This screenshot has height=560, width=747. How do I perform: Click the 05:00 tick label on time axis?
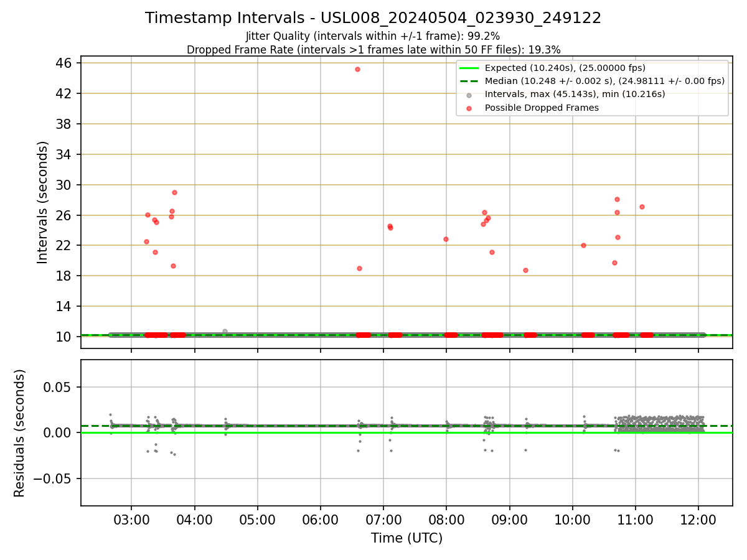258,519
